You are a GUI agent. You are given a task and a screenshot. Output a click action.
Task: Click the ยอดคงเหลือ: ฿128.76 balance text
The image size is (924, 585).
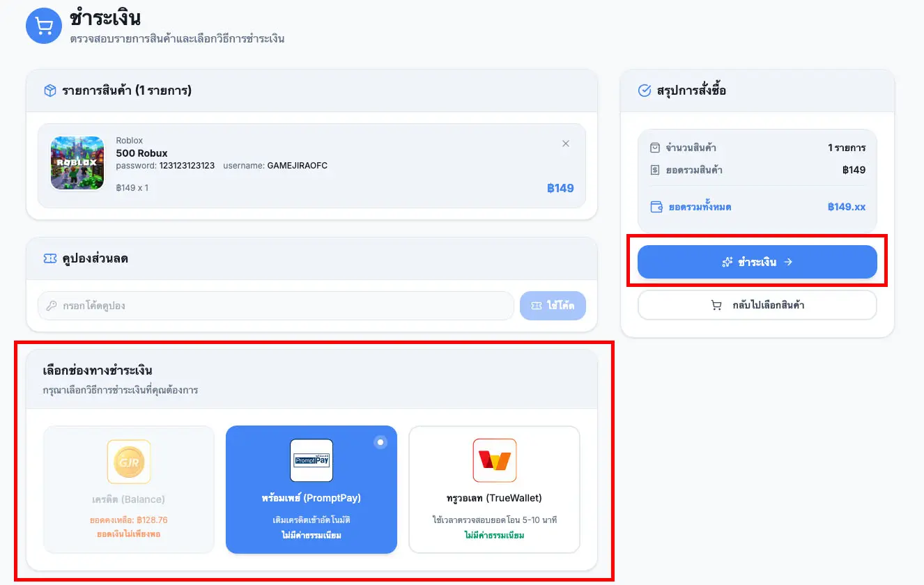tap(129, 520)
